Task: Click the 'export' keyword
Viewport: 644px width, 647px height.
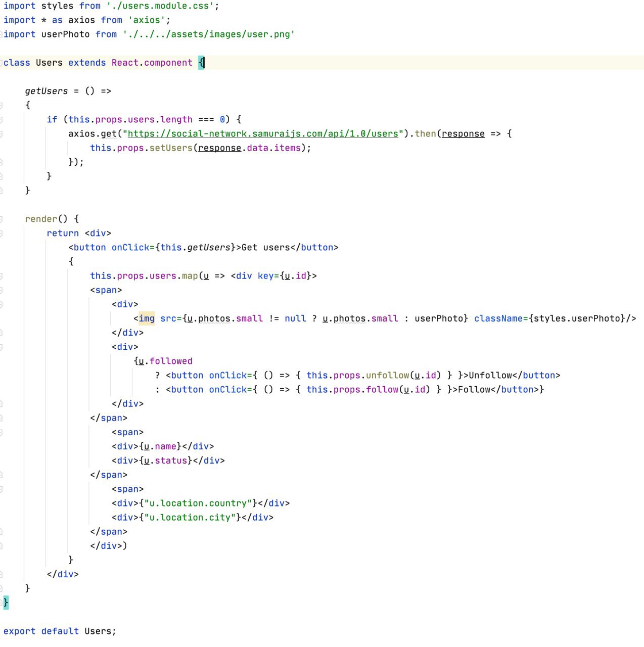Action: [20, 631]
